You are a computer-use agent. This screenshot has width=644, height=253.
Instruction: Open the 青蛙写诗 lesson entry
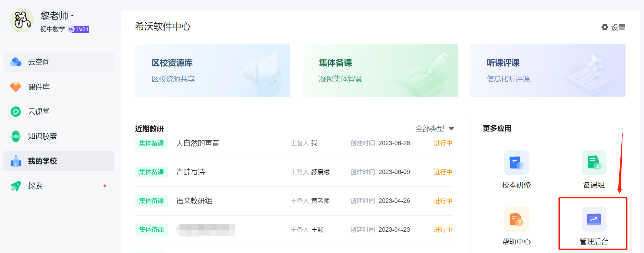(x=191, y=172)
